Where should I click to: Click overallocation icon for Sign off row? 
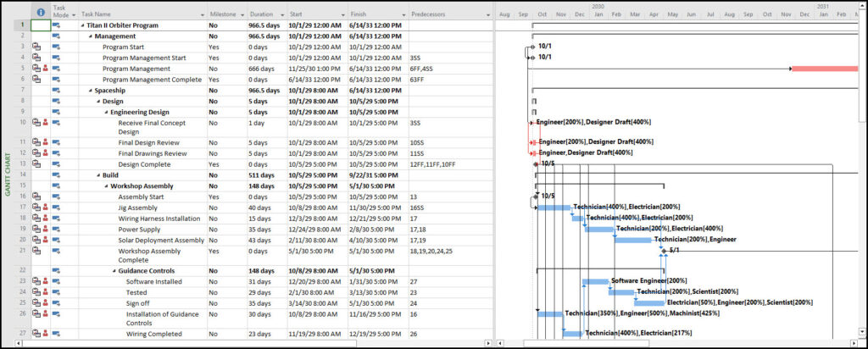pyautogui.click(x=46, y=303)
